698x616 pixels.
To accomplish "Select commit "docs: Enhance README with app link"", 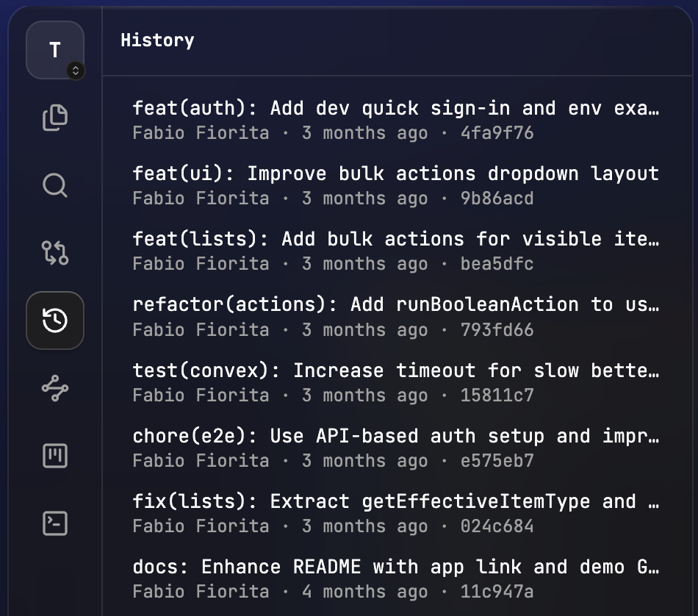I will coord(396,579).
